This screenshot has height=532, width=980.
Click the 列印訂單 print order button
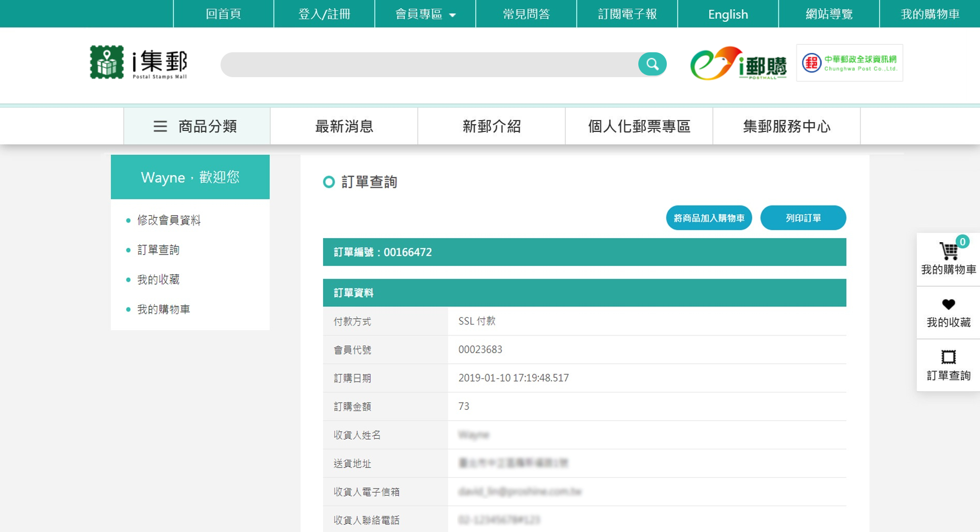(803, 218)
